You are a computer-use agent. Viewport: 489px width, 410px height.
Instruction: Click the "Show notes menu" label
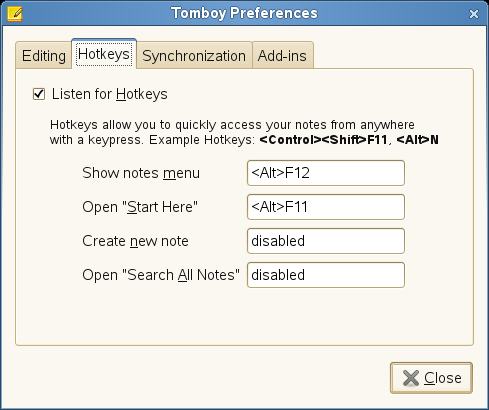pos(141,173)
